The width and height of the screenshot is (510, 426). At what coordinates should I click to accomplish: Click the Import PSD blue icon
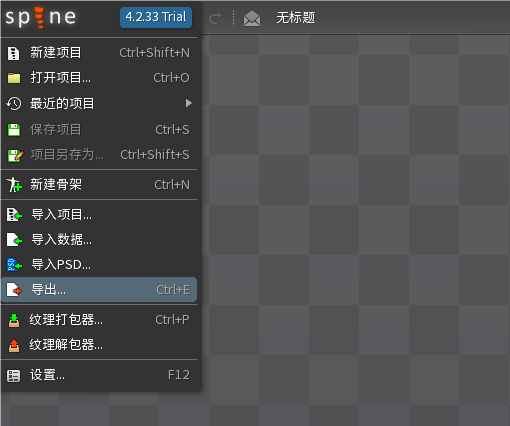tap(14, 265)
